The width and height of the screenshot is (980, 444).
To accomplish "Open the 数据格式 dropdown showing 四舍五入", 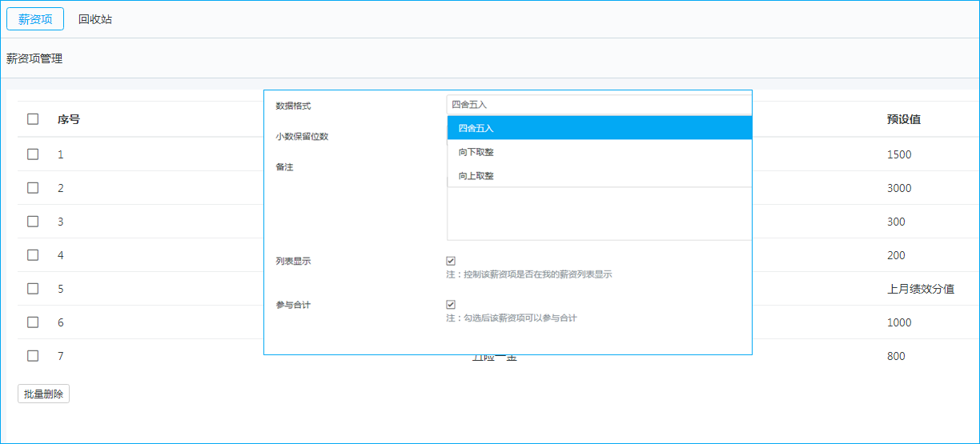I will [x=599, y=105].
